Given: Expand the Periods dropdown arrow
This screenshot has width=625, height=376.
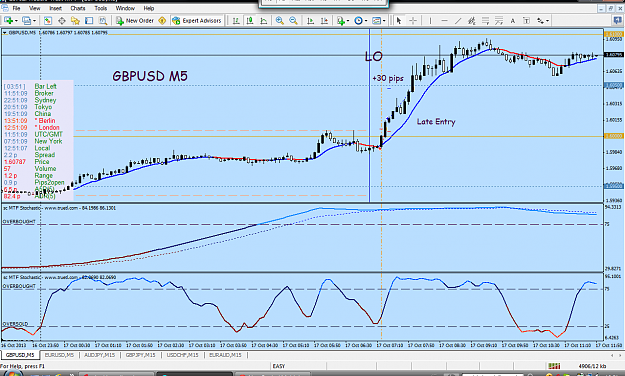Looking at the screenshot, I should (366, 21).
